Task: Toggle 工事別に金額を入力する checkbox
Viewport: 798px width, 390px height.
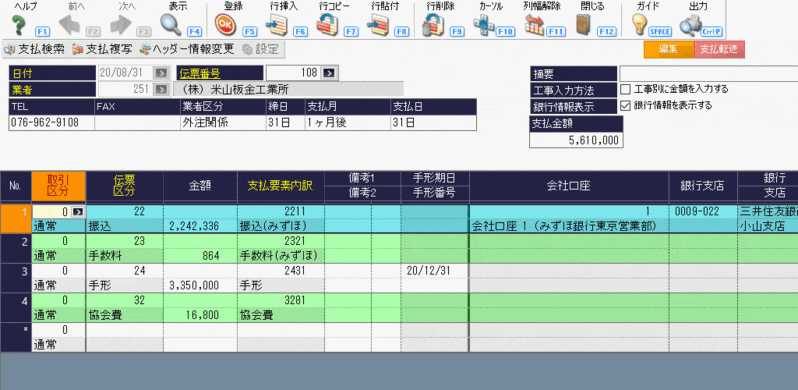Action: pos(626,89)
